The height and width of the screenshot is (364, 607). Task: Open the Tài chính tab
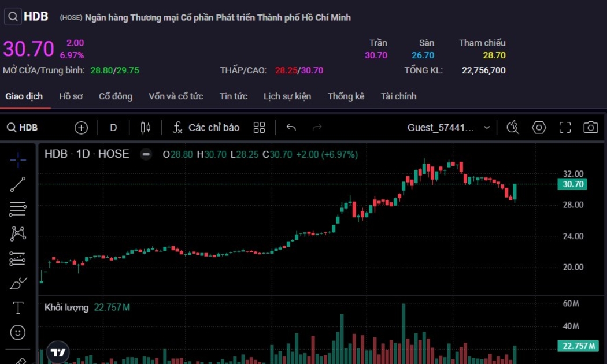pyautogui.click(x=398, y=96)
